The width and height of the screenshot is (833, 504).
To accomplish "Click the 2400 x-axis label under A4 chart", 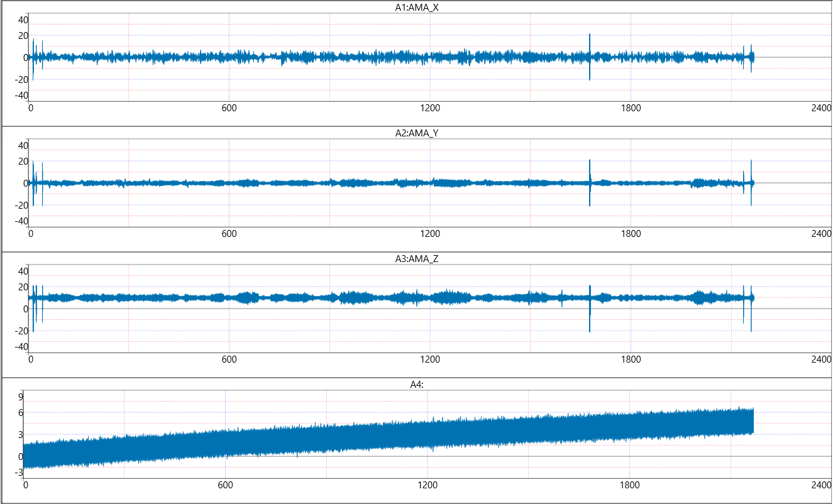I will point(822,485).
